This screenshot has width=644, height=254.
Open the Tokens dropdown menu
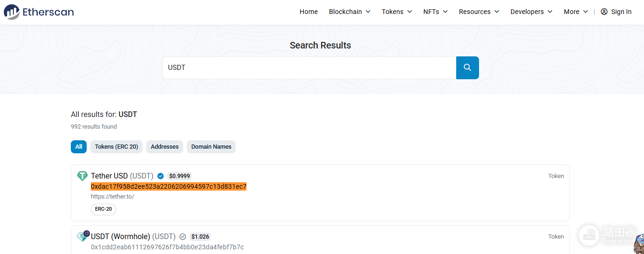coord(397,12)
